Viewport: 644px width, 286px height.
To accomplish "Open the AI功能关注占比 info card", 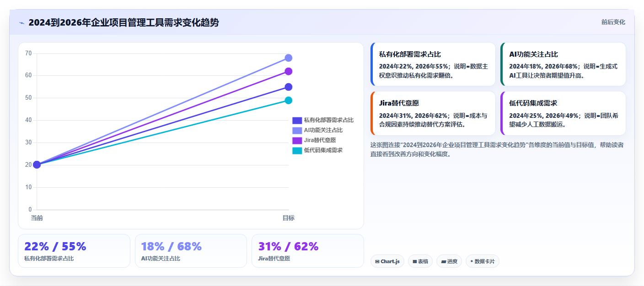I will [x=563, y=64].
